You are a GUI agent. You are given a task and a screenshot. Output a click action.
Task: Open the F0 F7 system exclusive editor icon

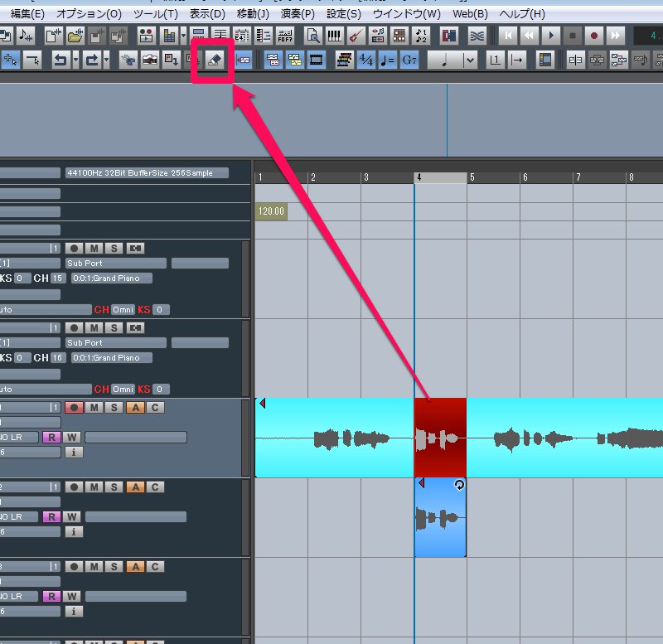(x=285, y=36)
